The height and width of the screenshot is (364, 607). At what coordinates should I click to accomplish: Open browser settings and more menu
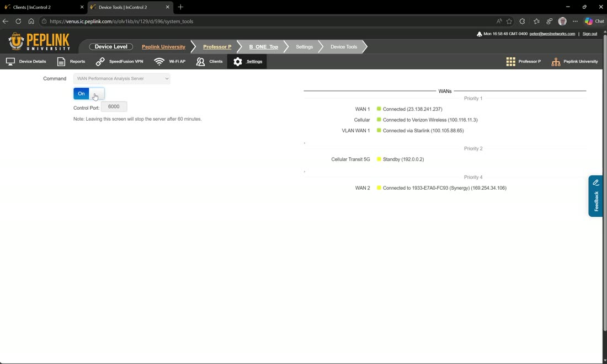click(x=575, y=22)
